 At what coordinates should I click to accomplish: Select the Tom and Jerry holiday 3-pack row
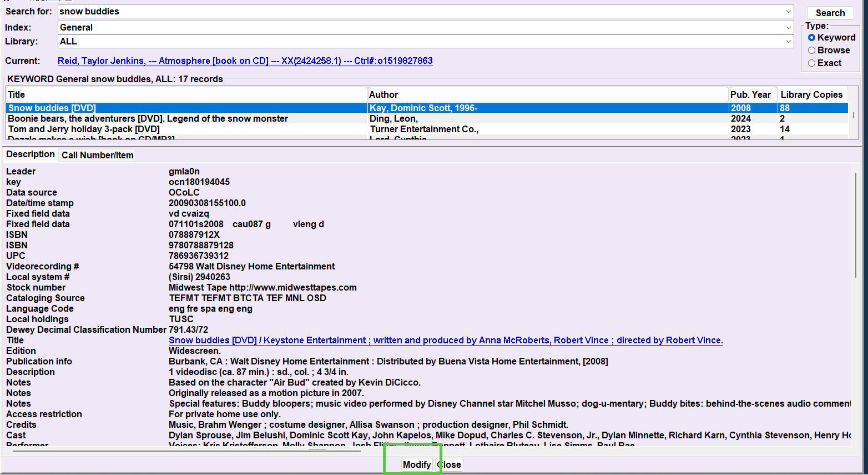[x=427, y=129]
